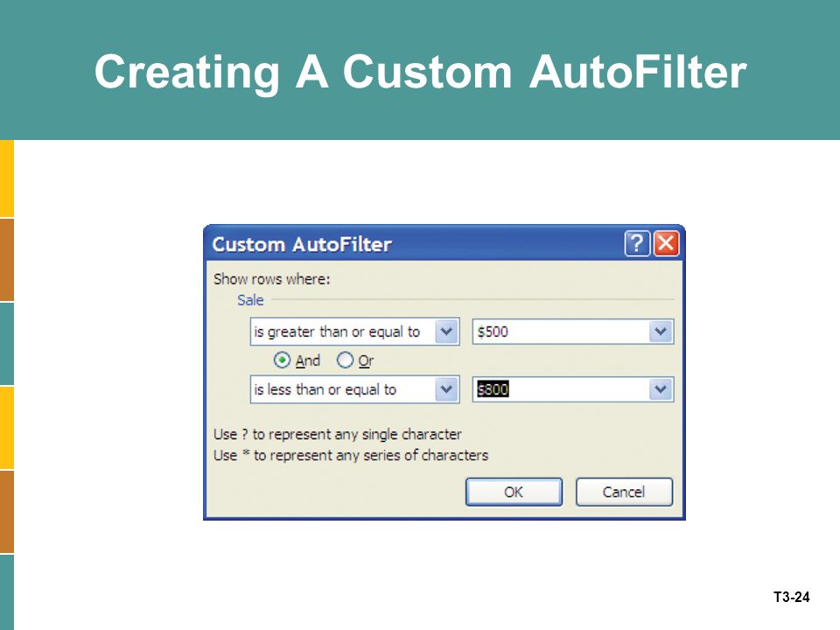Open the $800 value dropdown arrow
The image size is (840, 630).
click(x=661, y=389)
